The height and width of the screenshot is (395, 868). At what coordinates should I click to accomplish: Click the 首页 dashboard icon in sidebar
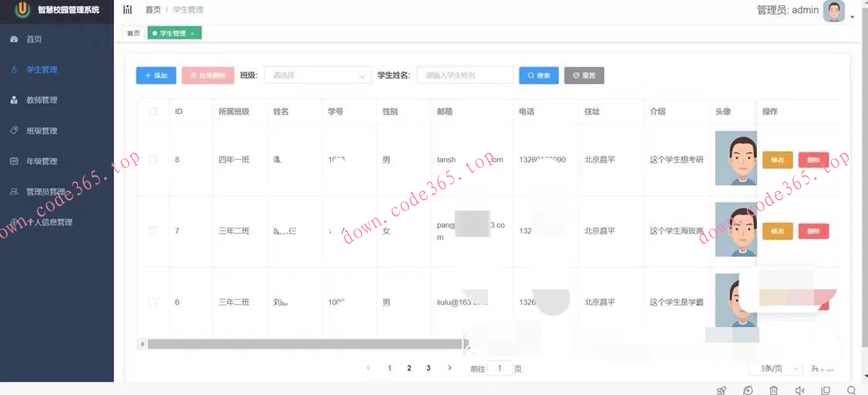(15, 39)
